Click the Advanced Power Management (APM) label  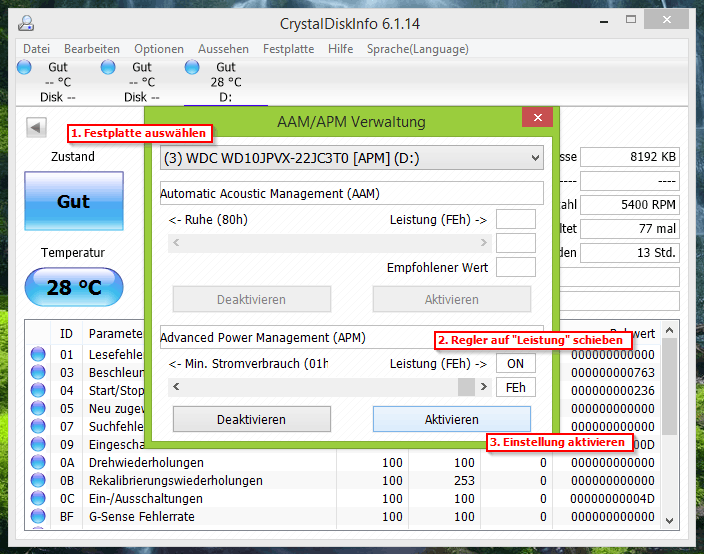coord(263,338)
